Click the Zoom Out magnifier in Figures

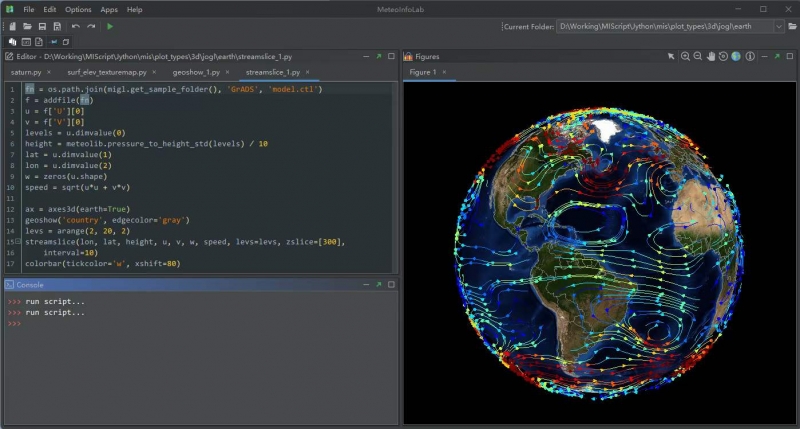[698, 56]
